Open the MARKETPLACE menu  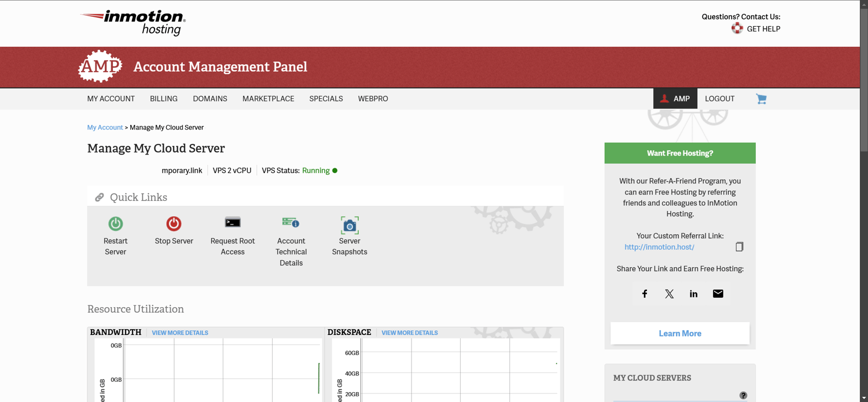269,99
